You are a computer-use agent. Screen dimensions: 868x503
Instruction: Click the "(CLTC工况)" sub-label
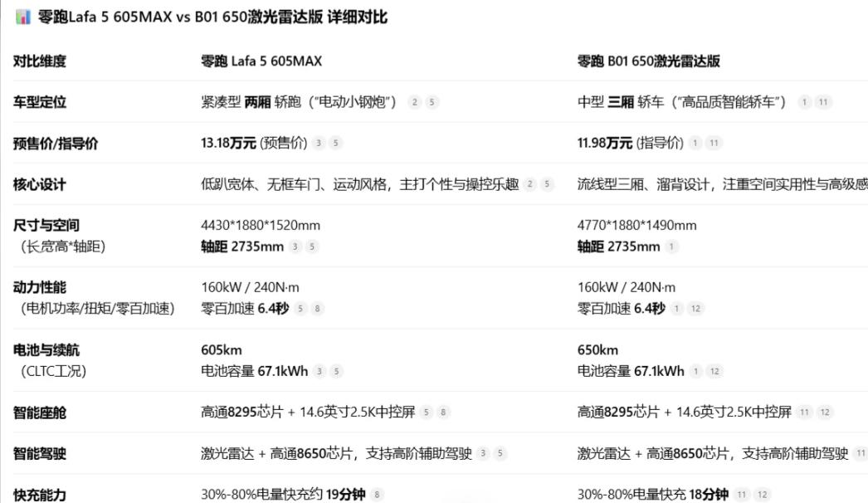point(54,371)
